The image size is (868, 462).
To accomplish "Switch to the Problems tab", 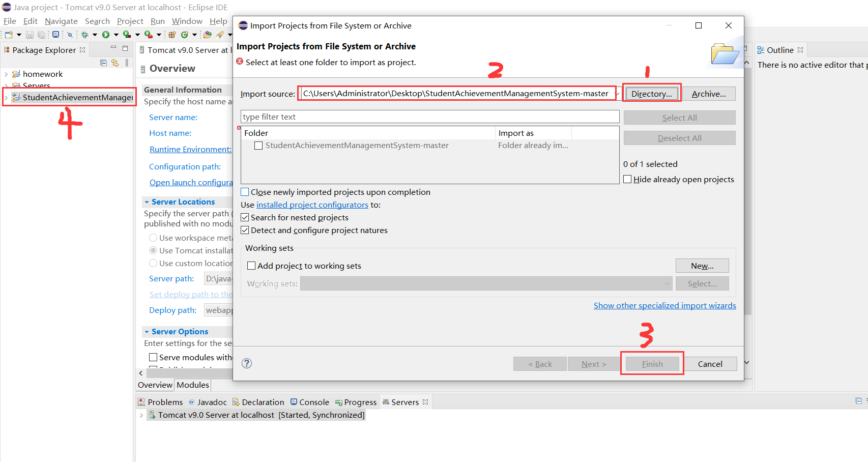I will pyautogui.click(x=160, y=402).
